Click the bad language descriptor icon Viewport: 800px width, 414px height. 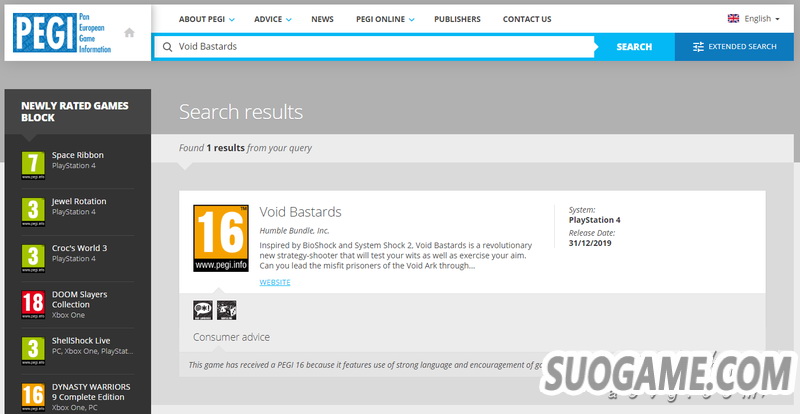coord(203,310)
